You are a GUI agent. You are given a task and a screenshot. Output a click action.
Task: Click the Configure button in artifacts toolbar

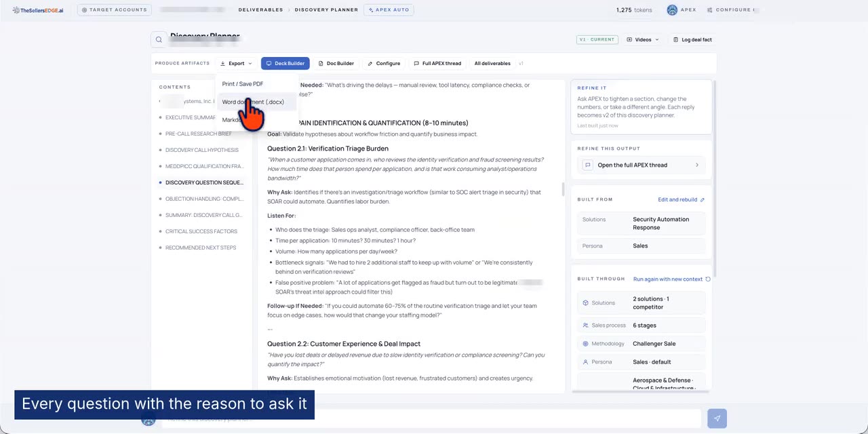pyautogui.click(x=384, y=64)
